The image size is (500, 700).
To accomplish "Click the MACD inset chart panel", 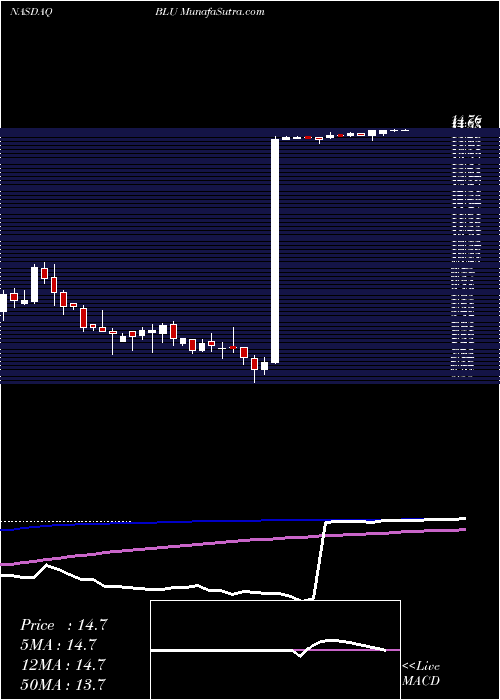I will click(275, 650).
